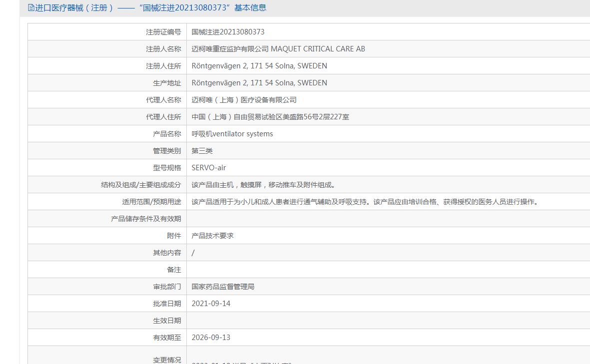This screenshot has height=364, width=590.
Task: Click the 有效期至 label
Action: pyautogui.click(x=167, y=338)
